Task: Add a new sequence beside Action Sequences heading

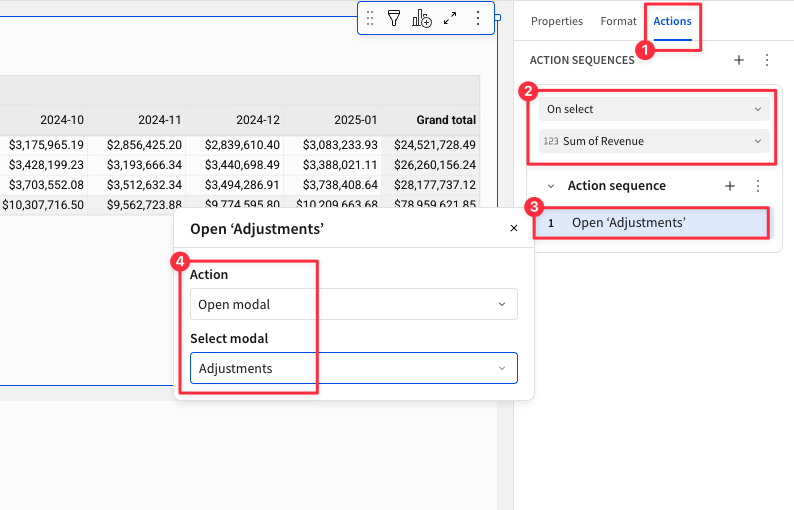Action: [739, 60]
